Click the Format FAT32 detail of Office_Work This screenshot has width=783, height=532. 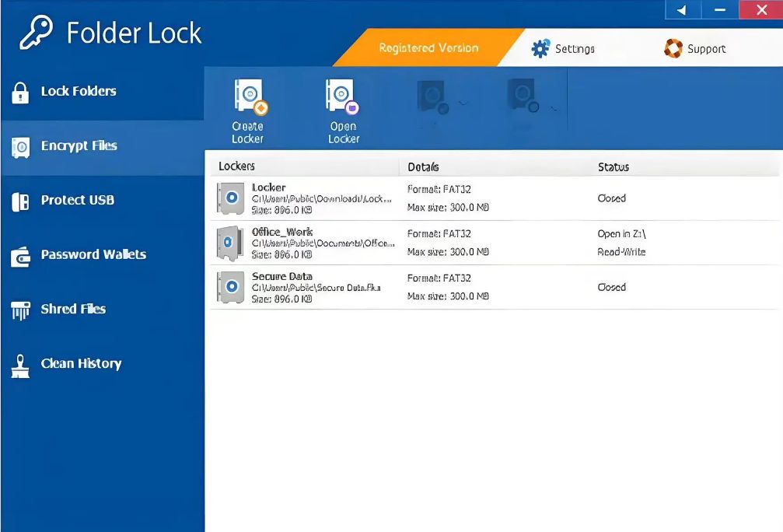tap(439, 234)
